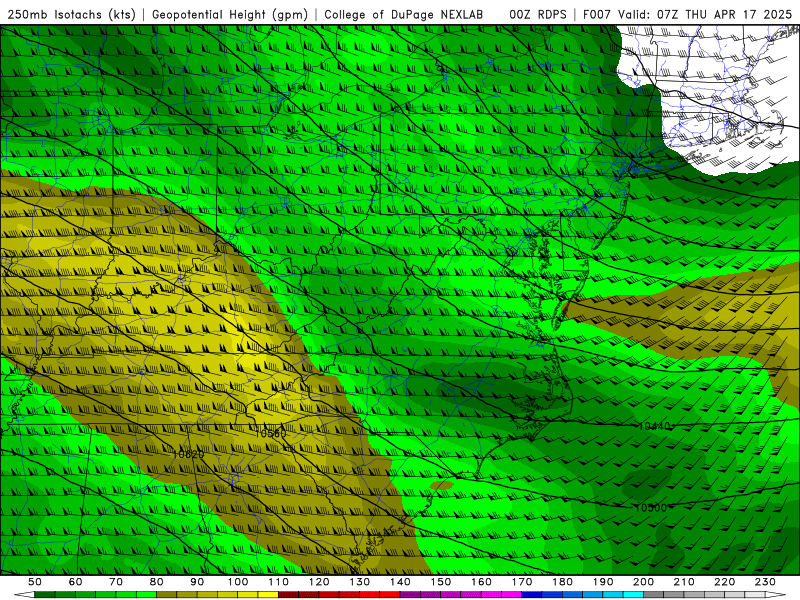The height and width of the screenshot is (600, 800).
Task: Select the cyan swatch just before 200
Action: 633,595
